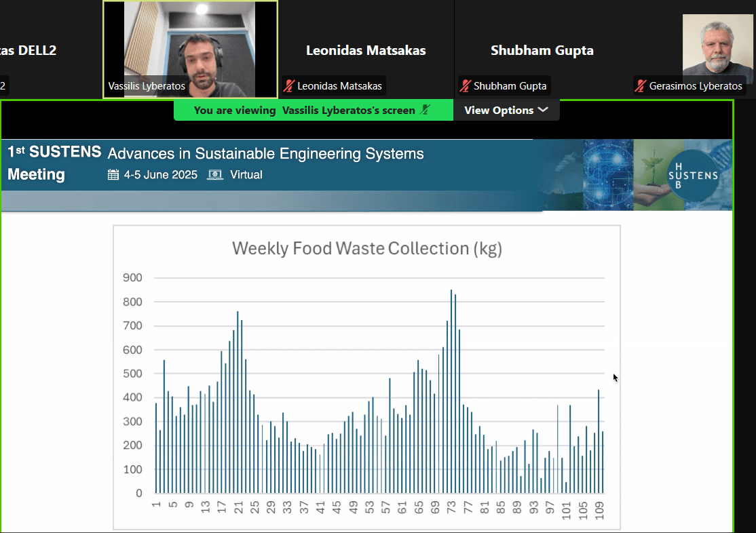The height and width of the screenshot is (533, 756).
Task: Click the muted microphone icon beside Leonidas Matsakas
Action: (289, 86)
